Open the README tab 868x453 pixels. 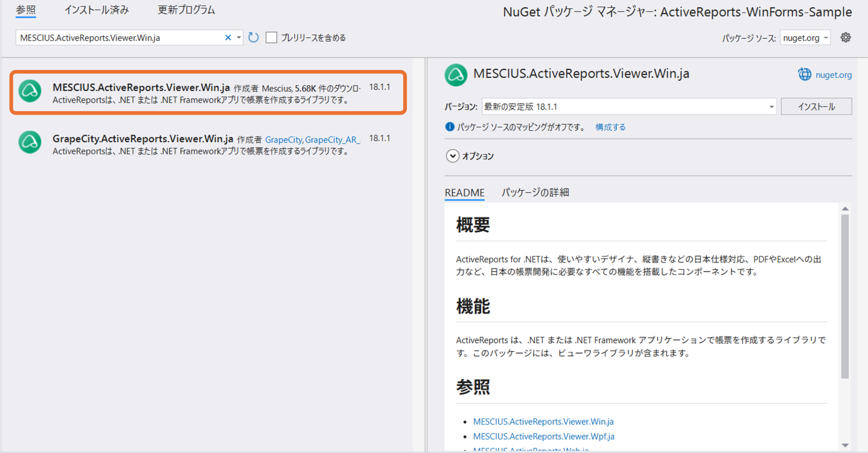[465, 192]
